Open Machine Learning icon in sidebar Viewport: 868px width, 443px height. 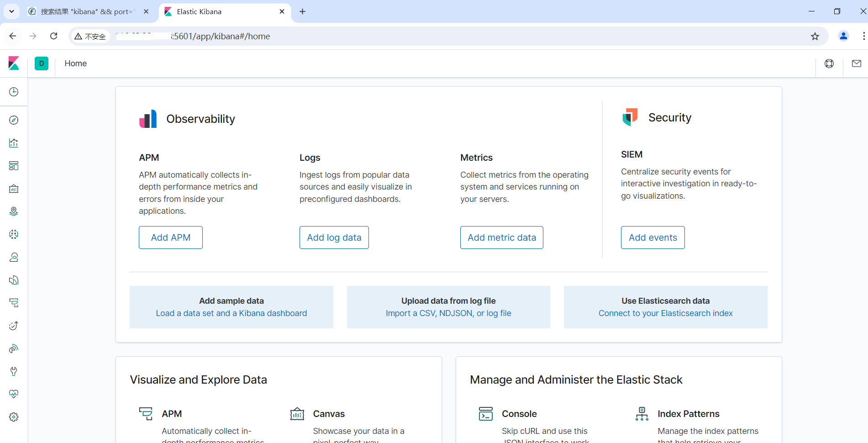(14, 234)
